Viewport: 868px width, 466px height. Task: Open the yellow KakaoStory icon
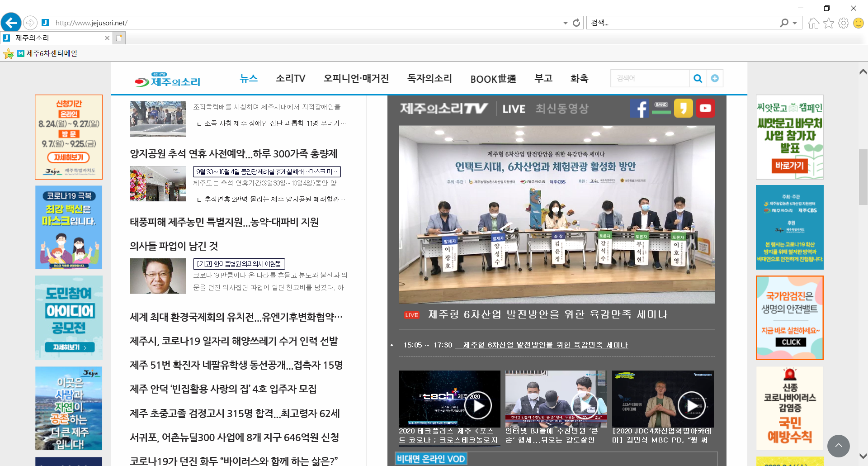tap(683, 108)
